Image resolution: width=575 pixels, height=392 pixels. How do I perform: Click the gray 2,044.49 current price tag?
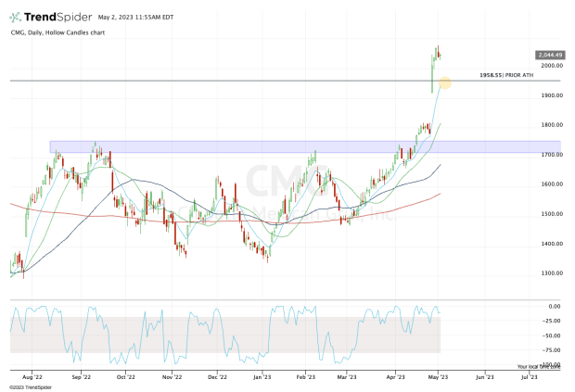(x=548, y=55)
